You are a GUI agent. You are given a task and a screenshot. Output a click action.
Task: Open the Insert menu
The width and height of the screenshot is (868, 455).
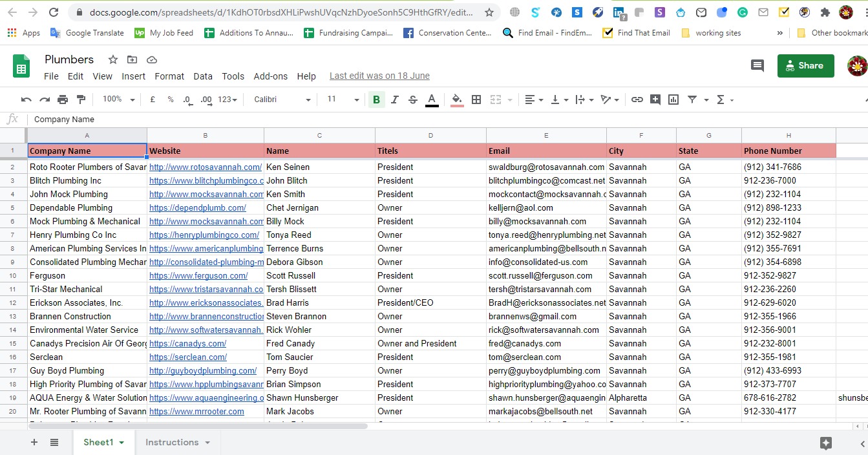[x=134, y=76]
